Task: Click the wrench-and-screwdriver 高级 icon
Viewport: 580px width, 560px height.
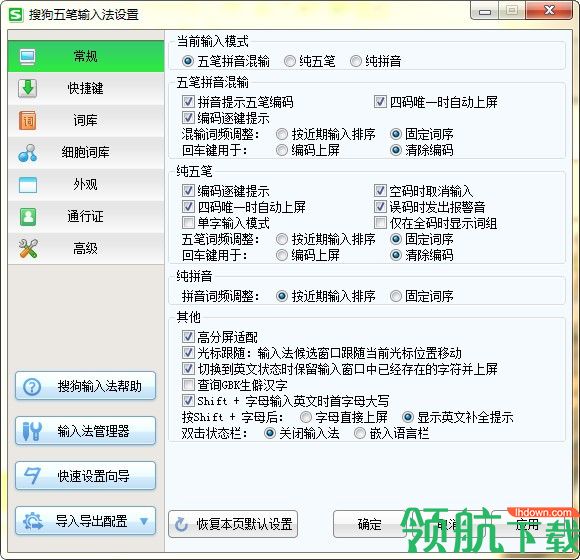Action: pos(28,249)
